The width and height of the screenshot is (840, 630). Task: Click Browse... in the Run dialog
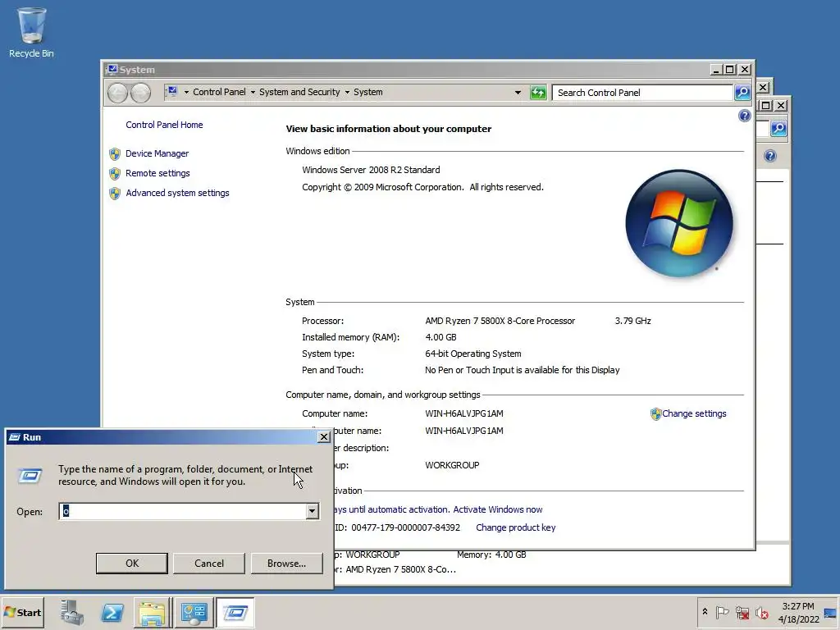pyautogui.click(x=286, y=563)
